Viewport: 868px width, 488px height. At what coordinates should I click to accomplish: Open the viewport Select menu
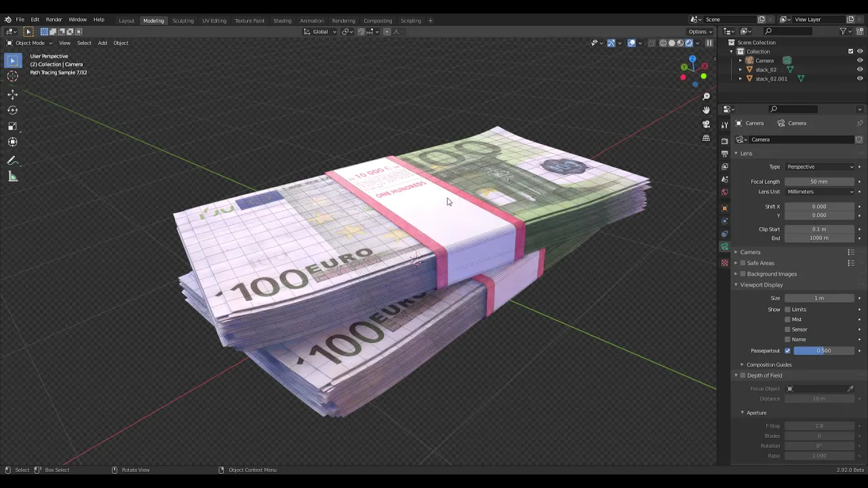[x=84, y=43]
